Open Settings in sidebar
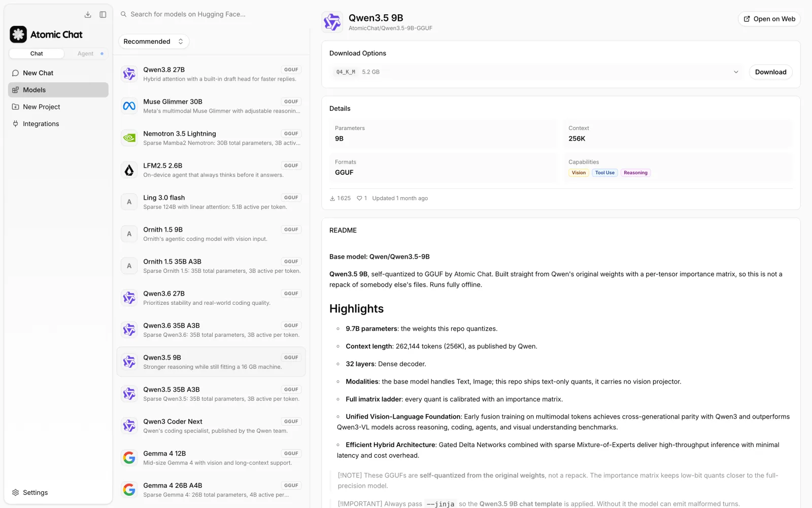The image size is (812, 508). click(x=58, y=493)
